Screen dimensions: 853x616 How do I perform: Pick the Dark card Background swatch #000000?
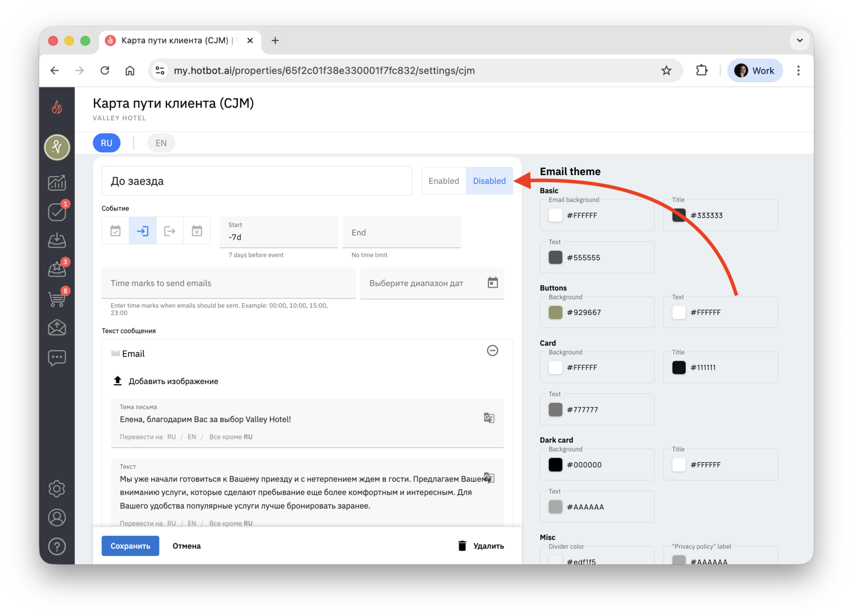coord(555,464)
